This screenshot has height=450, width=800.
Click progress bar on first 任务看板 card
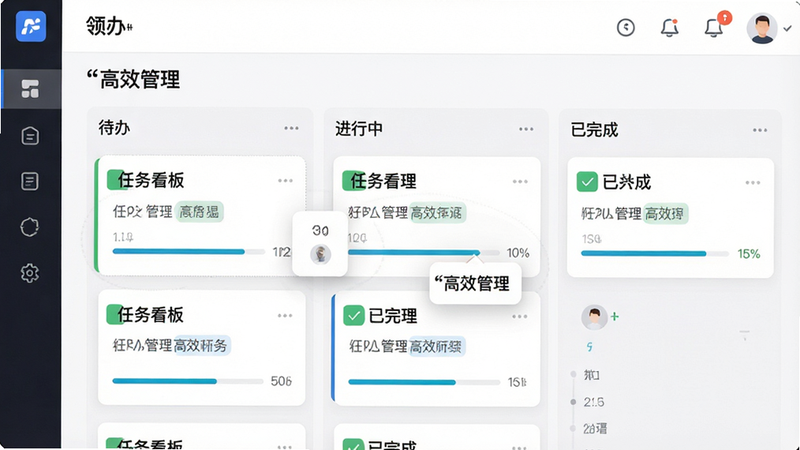click(x=188, y=252)
